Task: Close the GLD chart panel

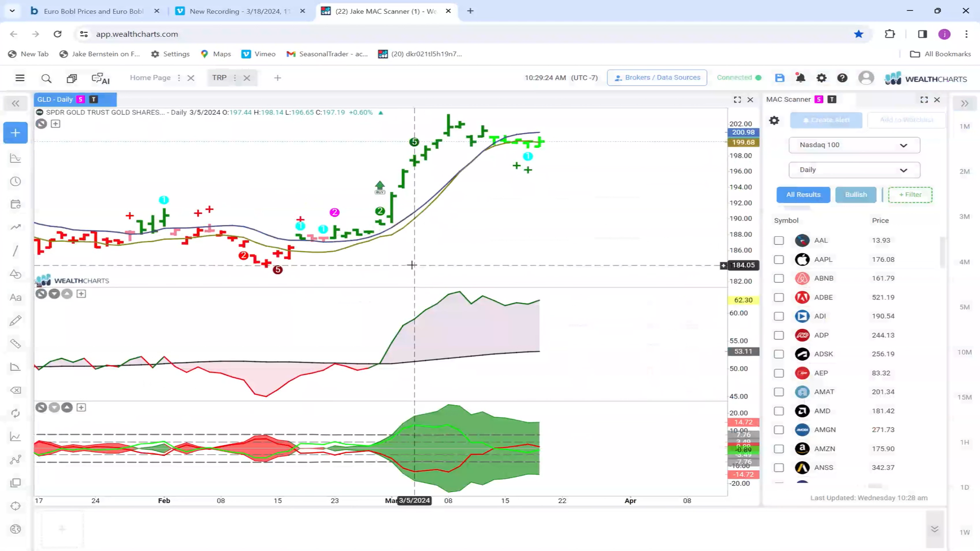Action: [x=750, y=99]
